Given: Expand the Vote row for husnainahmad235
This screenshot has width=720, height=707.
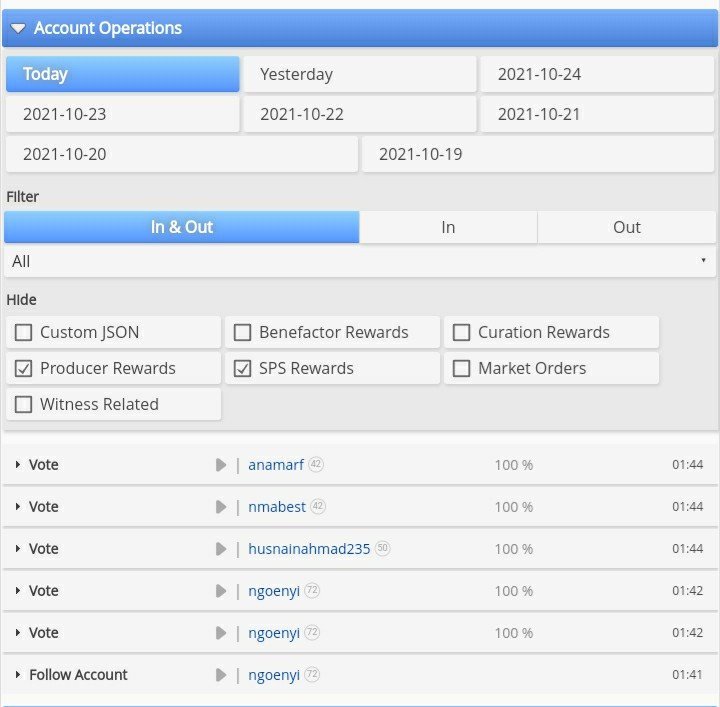Looking at the screenshot, I should (x=17, y=549).
